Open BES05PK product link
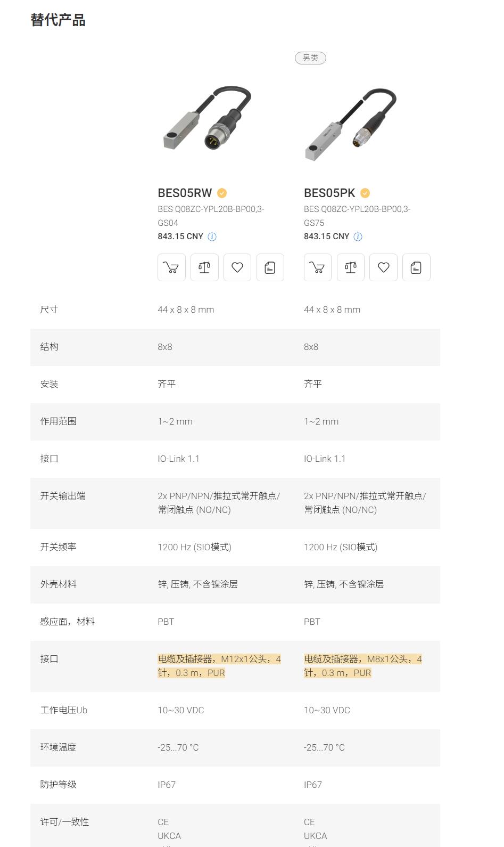 tap(329, 193)
